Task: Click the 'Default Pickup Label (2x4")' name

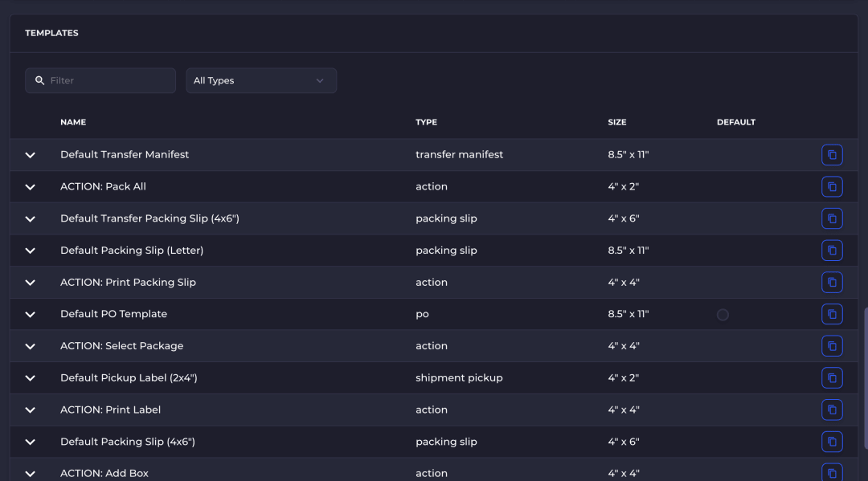Action: [x=129, y=378]
